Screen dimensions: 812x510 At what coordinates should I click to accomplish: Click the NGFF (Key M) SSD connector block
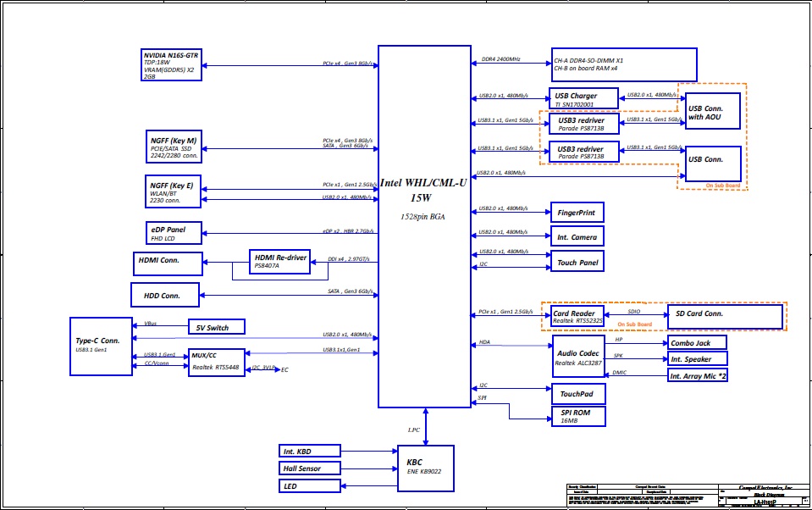[174, 147]
